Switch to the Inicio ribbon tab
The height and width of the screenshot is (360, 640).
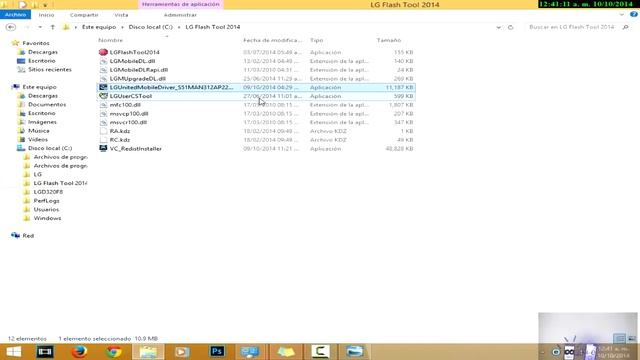[46, 15]
